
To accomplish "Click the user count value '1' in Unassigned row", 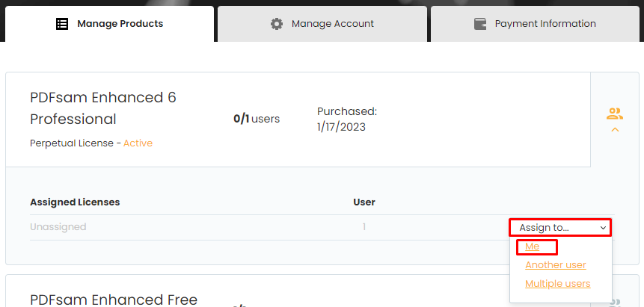I will [x=364, y=226].
